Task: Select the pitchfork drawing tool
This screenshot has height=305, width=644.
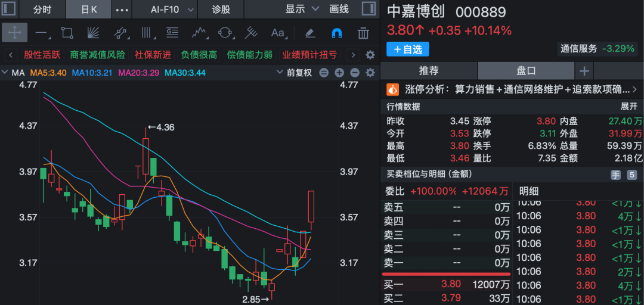Action: coord(251,33)
